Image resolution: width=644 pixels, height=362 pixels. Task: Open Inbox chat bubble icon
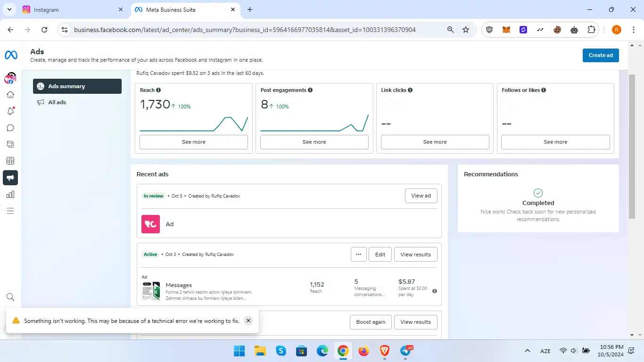point(10,128)
